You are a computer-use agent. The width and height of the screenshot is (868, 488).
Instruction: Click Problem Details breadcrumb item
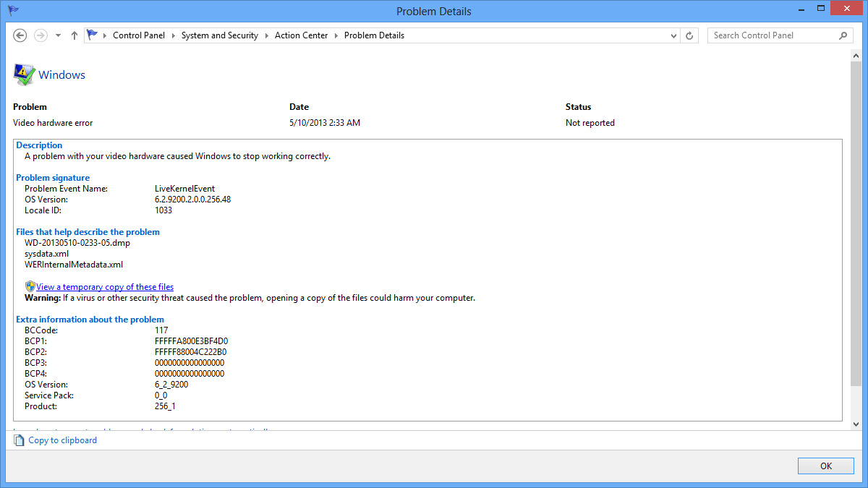click(x=374, y=35)
